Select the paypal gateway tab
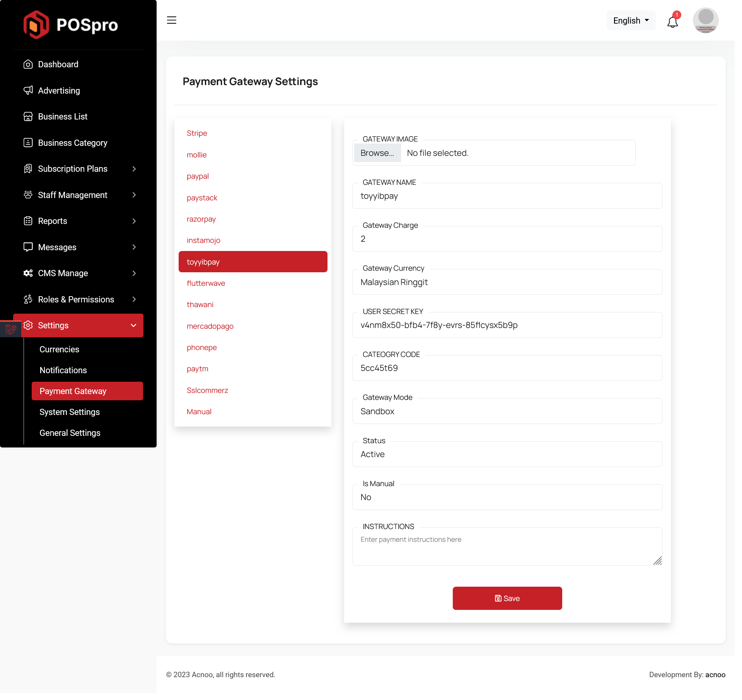Screen dimensions: 742x700 (x=198, y=176)
